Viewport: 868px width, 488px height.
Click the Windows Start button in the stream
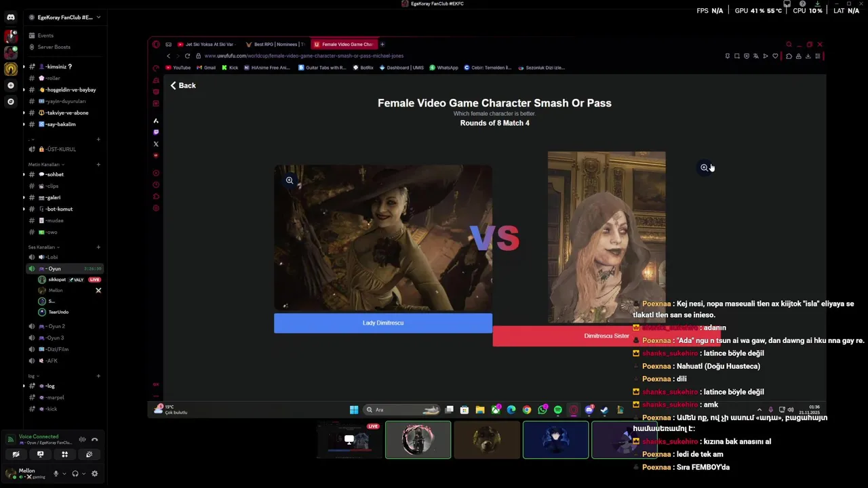coord(353,409)
